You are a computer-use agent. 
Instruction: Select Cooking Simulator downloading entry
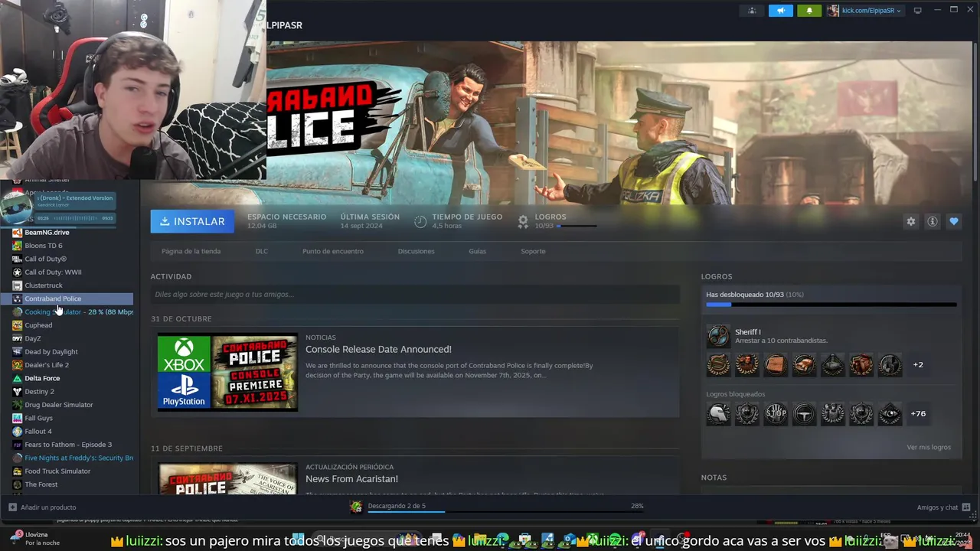[73, 312]
